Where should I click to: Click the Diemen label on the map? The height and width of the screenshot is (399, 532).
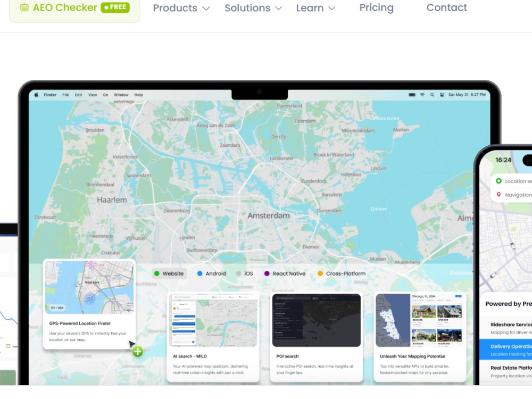pyautogui.click(x=311, y=247)
